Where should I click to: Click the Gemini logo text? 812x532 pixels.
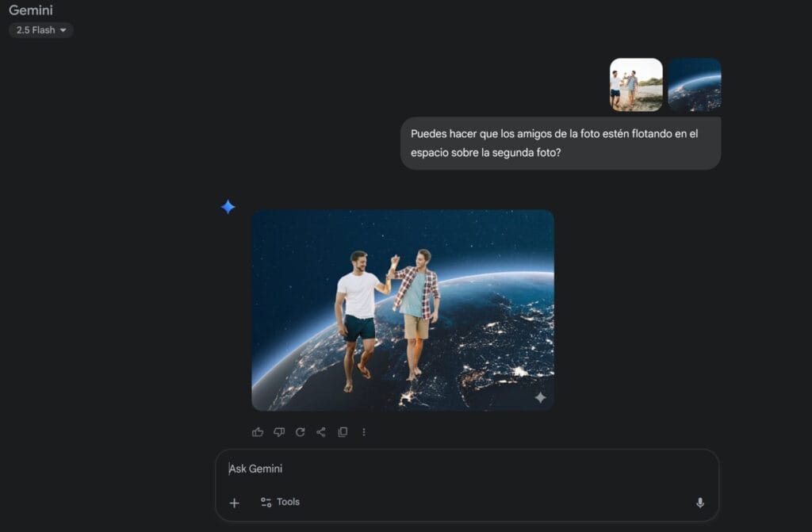(x=31, y=10)
